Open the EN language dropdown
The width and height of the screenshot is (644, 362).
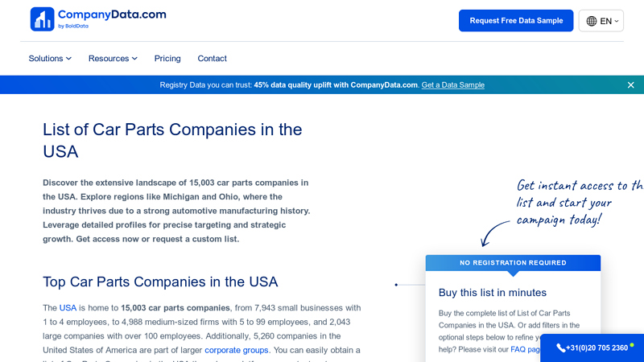pyautogui.click(x=601, y=21)
